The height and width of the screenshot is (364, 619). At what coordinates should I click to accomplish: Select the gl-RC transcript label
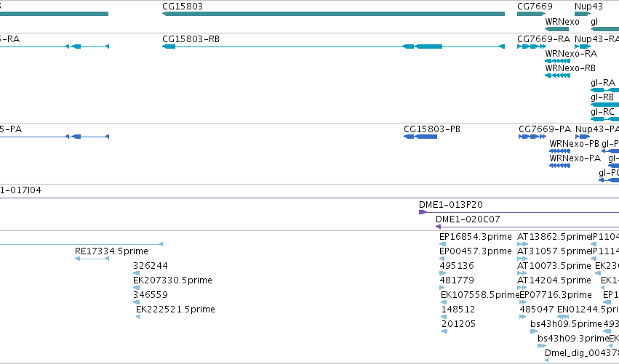pos(602,112)
